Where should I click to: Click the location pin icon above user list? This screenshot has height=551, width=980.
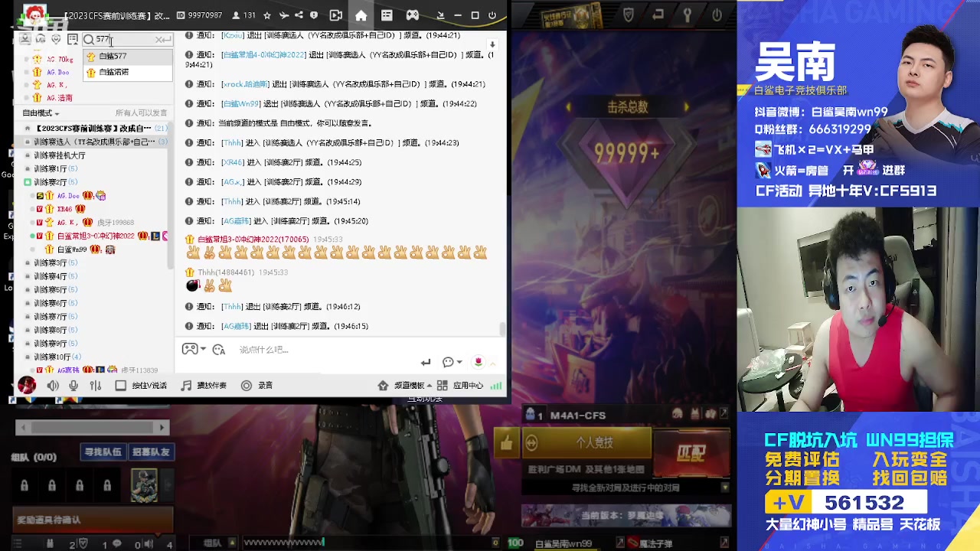coord(56,39)
